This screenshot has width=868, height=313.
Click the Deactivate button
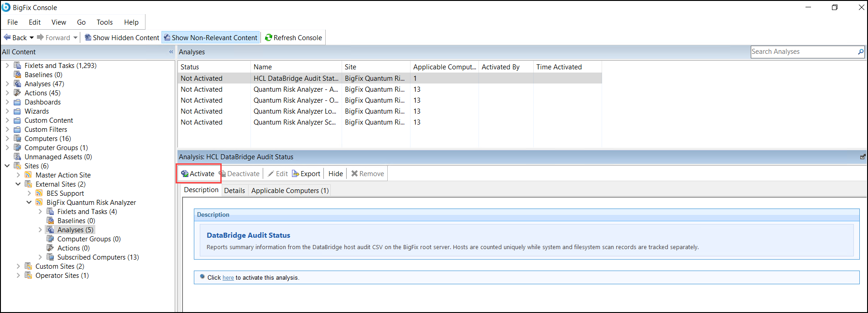click(x=239, y=173)
